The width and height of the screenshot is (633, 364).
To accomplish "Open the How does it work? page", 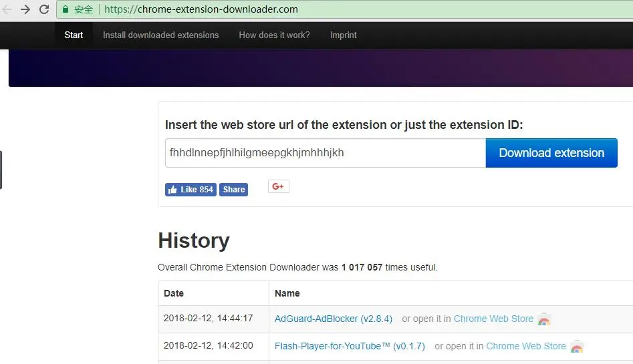I will 274,35.
